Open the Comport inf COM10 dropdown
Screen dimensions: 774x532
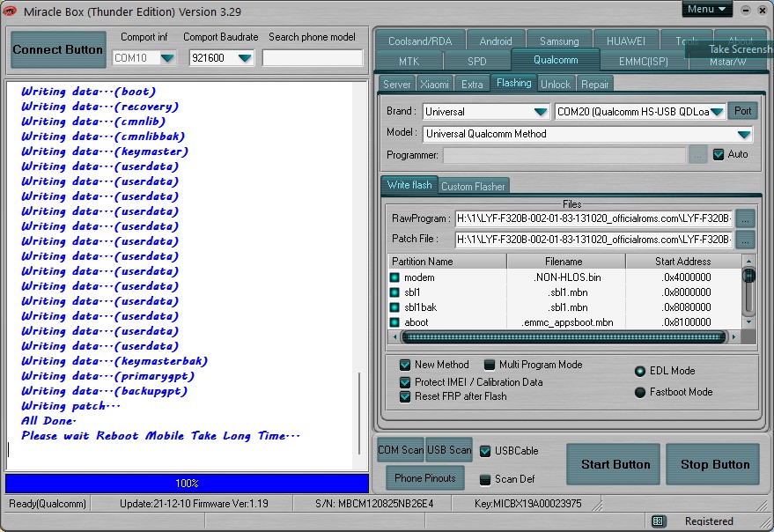tap(167, 58)
